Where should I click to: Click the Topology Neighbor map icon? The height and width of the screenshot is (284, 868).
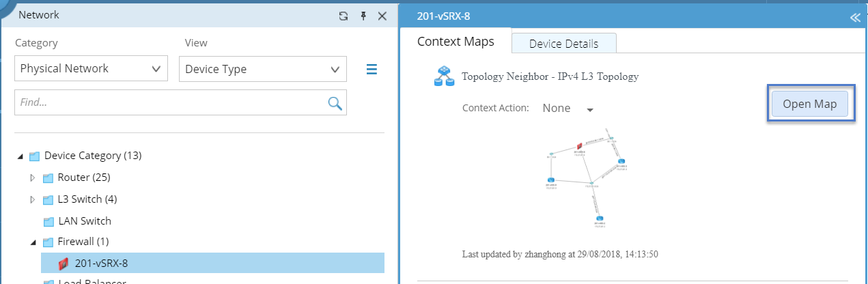click(x=444, y=77)
